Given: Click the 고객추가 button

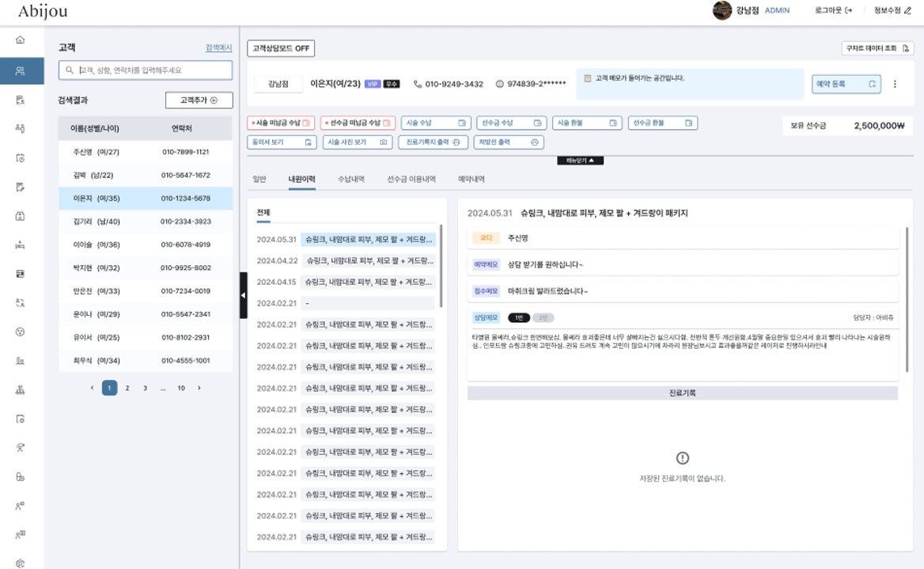Looking at the screenshot, I should coord(199,101).
